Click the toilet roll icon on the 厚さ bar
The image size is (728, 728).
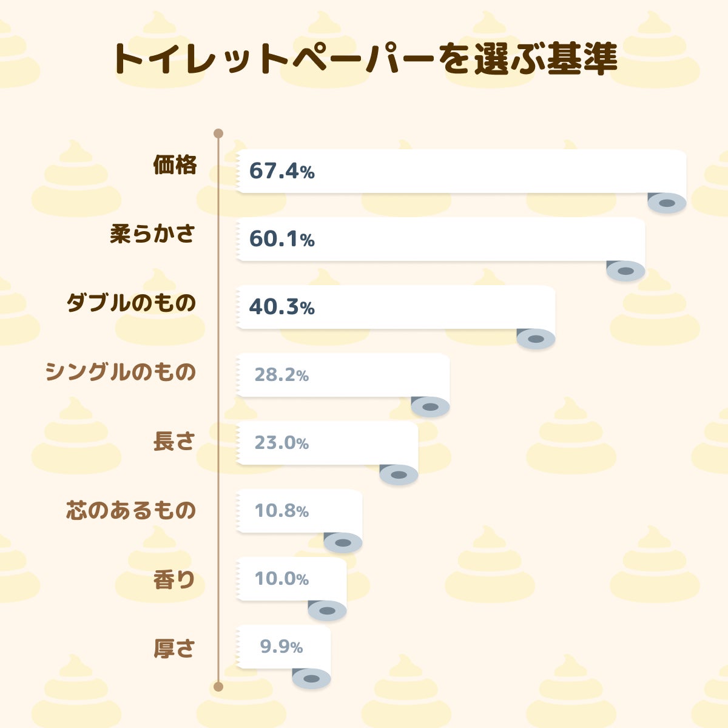point(311,678)
